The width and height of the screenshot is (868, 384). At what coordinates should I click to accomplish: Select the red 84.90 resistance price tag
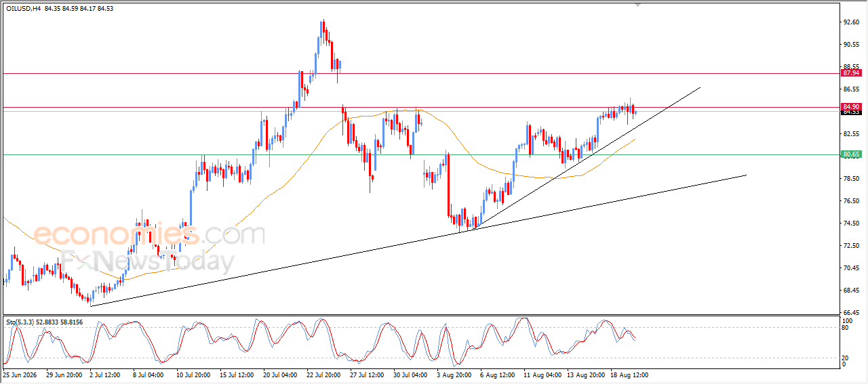(x=851, y=106)
